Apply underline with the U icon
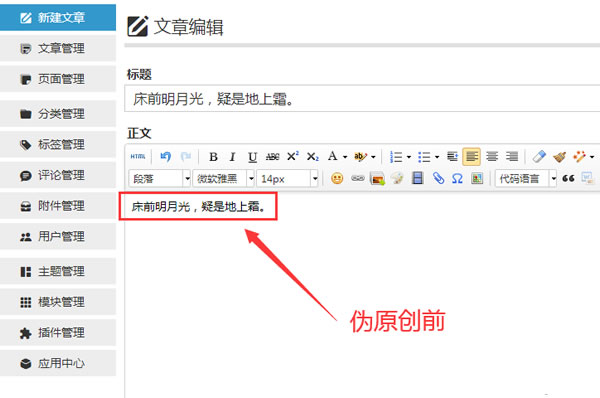The width and height of the screenshot is (600, 398). pos(252,157)
